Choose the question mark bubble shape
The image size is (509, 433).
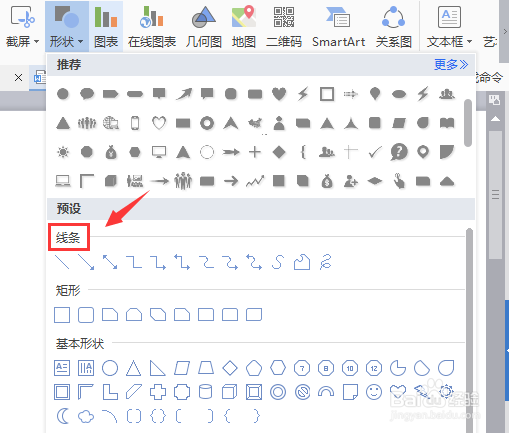(x=399, y=152)
